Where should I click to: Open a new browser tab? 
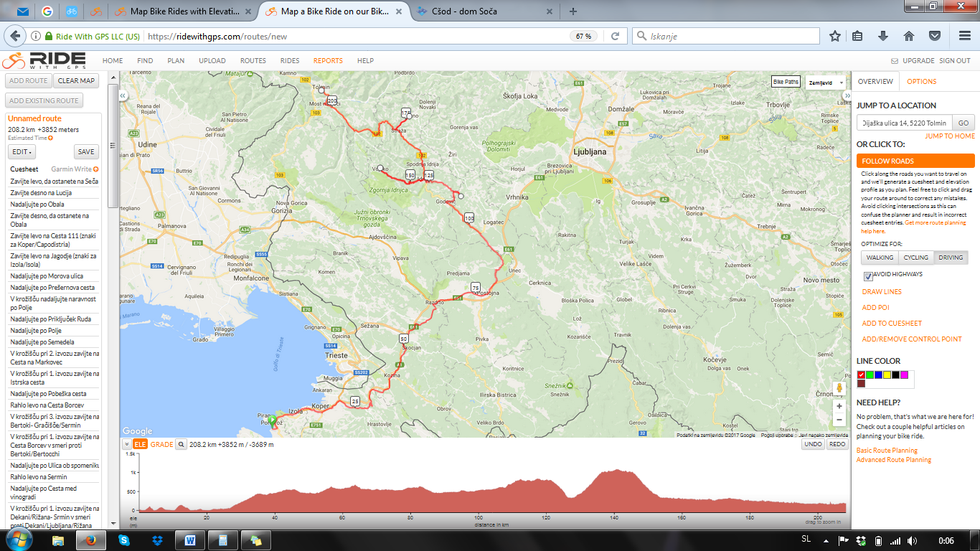(573, 11)
